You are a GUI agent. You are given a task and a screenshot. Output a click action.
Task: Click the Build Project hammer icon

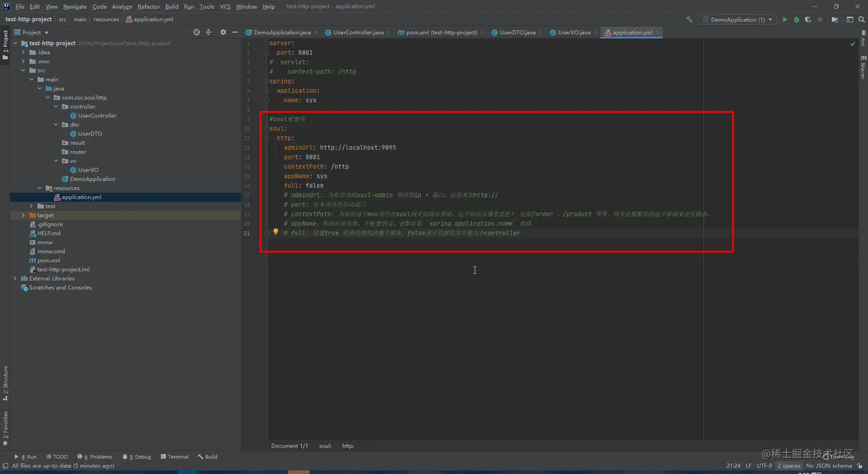[x=689, y=20]
